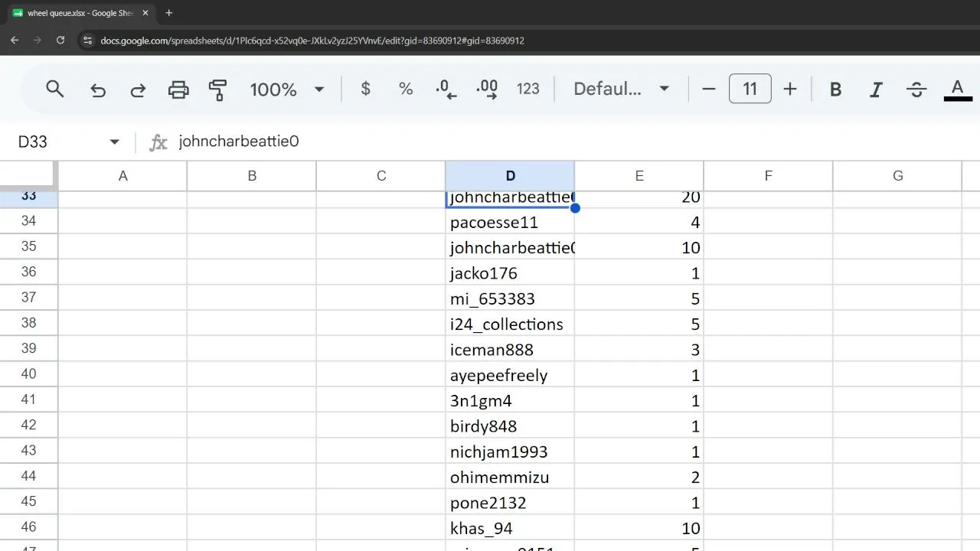980x551 pixels.
Task: Open the zoom 100% dropdown
Action: pos(287,90)
